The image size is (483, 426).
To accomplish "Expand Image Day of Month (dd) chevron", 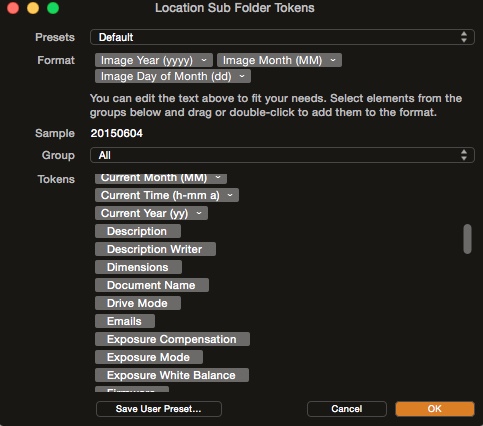I will pos(242,76).
